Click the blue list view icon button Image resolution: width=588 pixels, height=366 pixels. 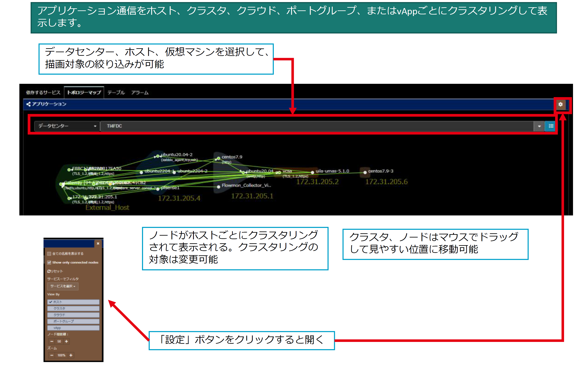click(551, 126)
